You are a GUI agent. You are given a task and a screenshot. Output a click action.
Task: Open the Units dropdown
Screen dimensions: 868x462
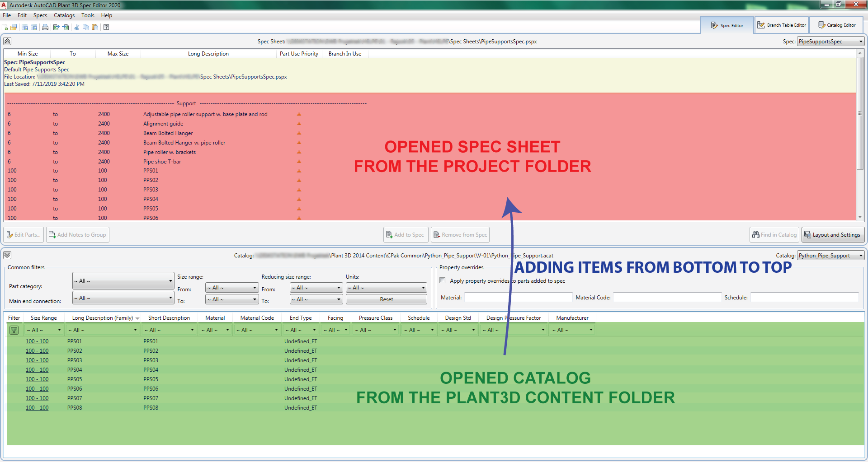[x=387, y=288]
